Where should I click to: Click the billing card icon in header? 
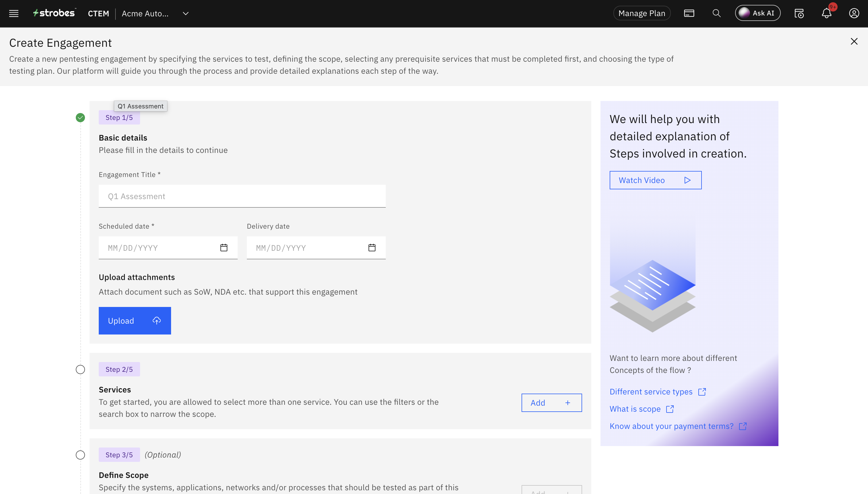[x=689, y=13]
